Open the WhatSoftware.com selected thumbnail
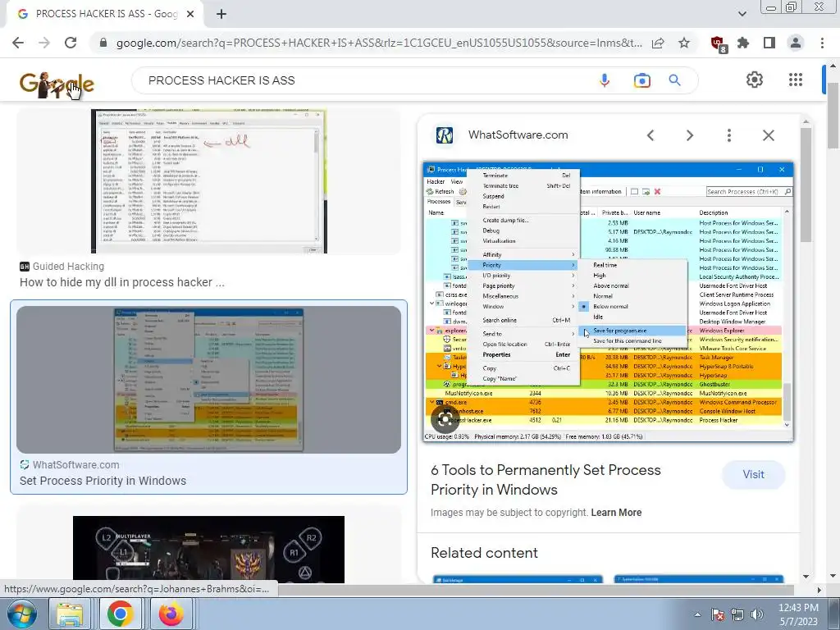Screen dimensions: 840x630 209,379
